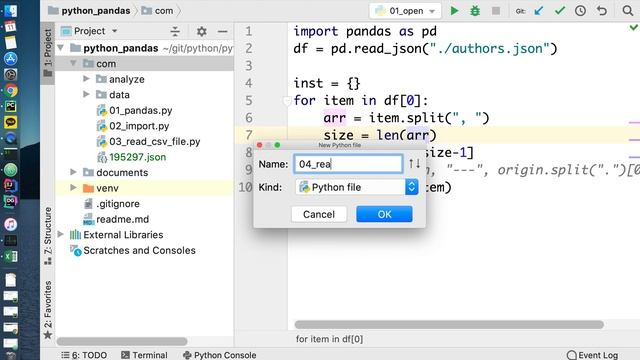640x360 pixels.
Task: Open App Store from the Dock
Action: 11,58
